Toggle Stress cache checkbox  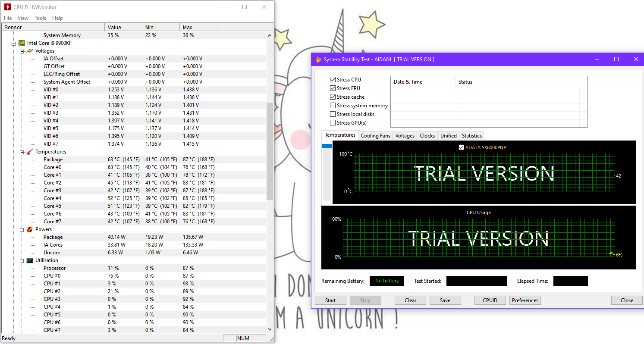click(333, 97)
